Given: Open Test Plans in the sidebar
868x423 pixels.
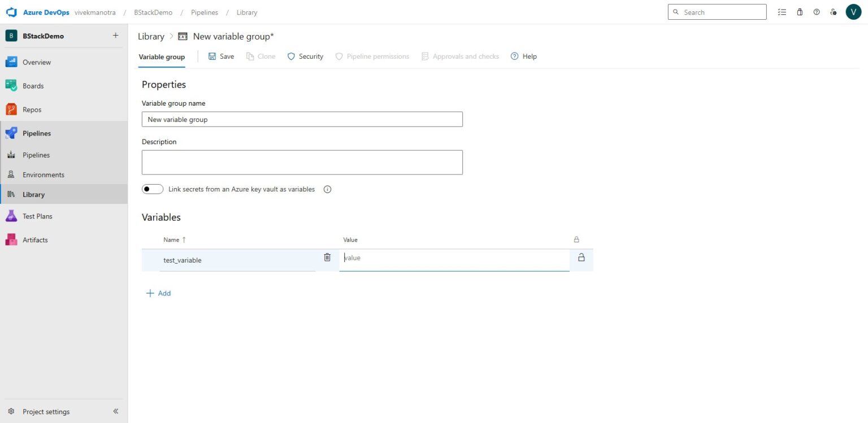Looking at the screenshot, I should click(x=37, y=216).
